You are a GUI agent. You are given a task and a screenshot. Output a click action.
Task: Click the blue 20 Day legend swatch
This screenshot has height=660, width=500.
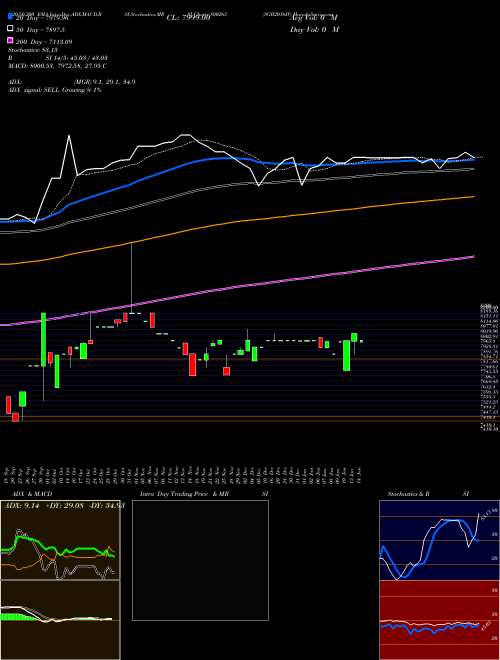coord(10,17)
